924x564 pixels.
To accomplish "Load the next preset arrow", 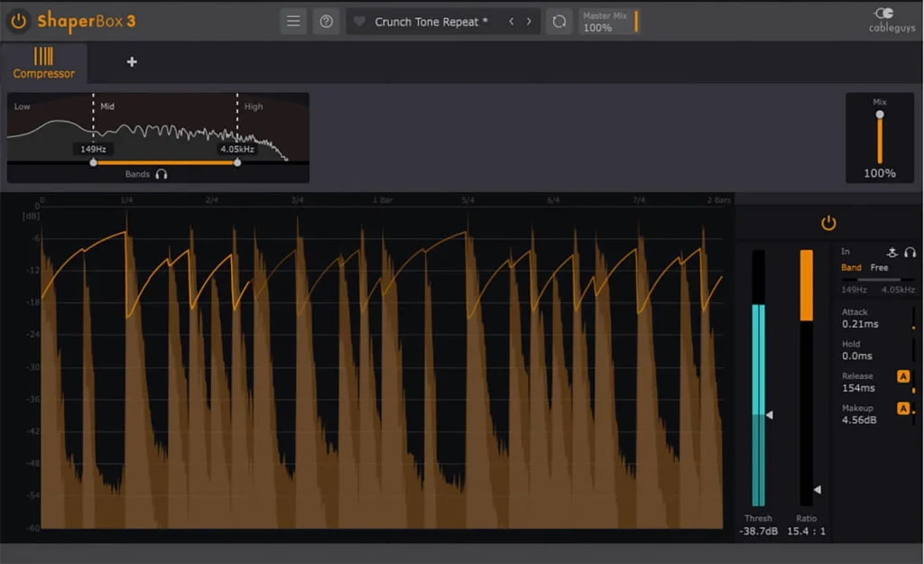I will 529,22.
